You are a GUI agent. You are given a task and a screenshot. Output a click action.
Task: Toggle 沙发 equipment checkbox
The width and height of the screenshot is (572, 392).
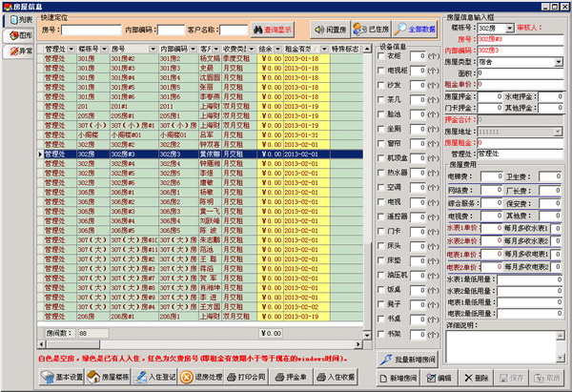(x=380, y=85)
